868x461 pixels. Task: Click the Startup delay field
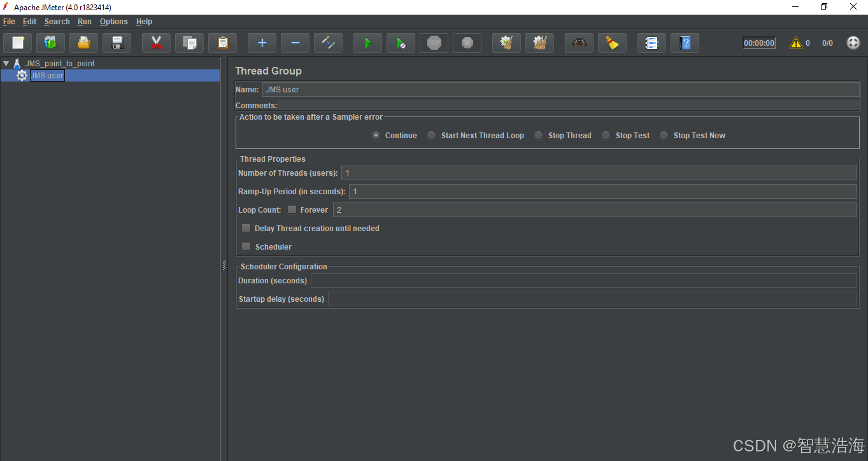592,299
